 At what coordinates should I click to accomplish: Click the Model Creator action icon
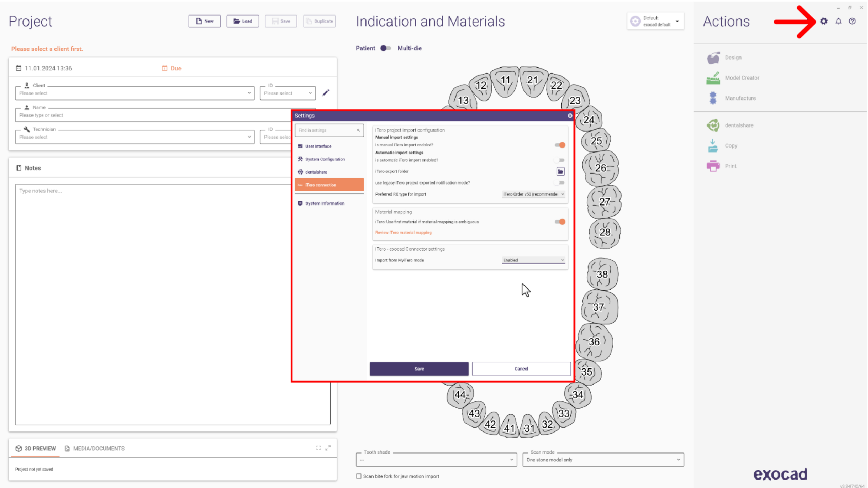[713, 78]
